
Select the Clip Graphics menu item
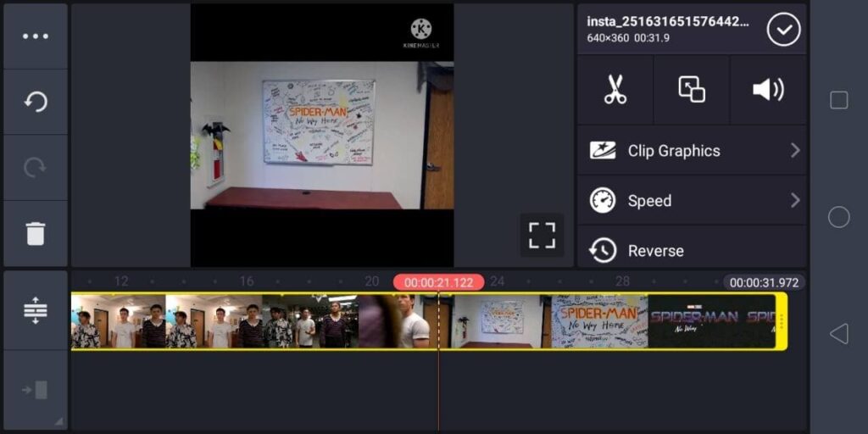[692, 151]
